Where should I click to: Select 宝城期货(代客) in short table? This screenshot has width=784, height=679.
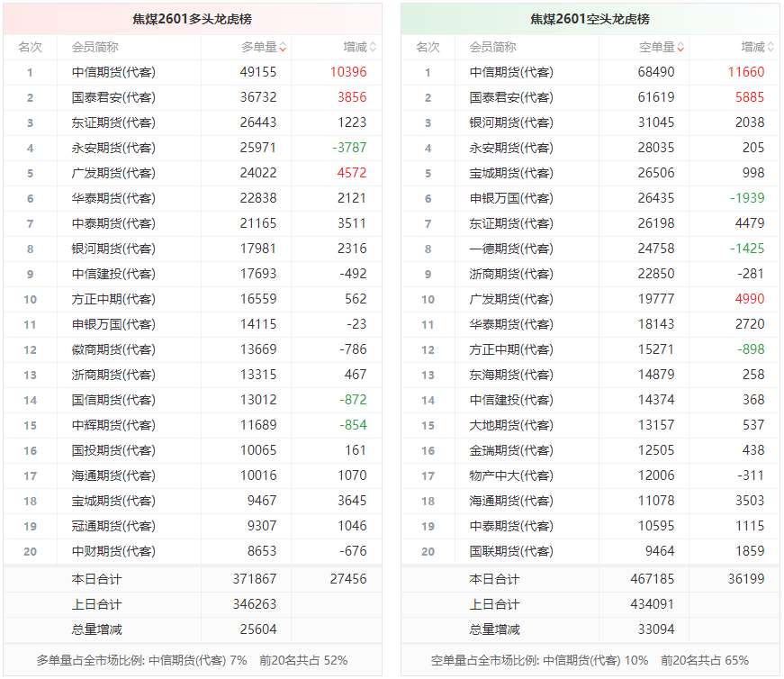[511, 173]
